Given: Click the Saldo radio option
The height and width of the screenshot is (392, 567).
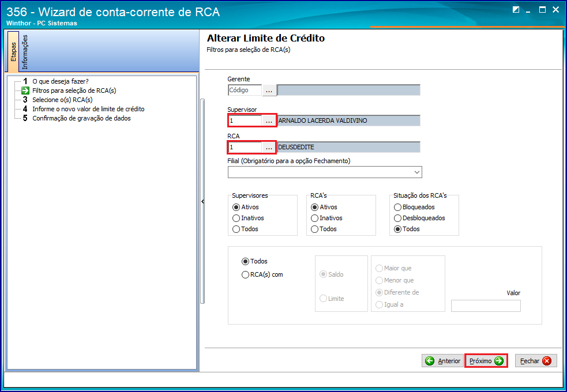Looking at the screenshot, I should 332,274.
